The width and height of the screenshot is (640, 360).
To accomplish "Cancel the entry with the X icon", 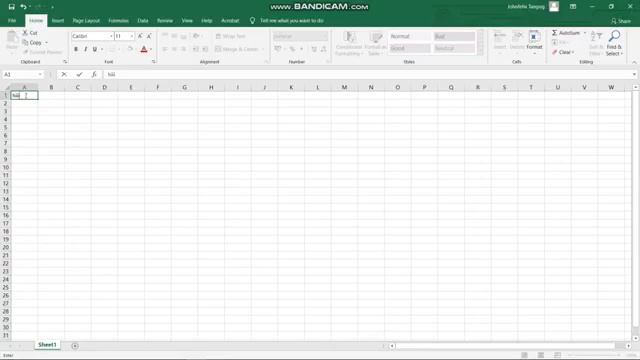I will (64, 74).
